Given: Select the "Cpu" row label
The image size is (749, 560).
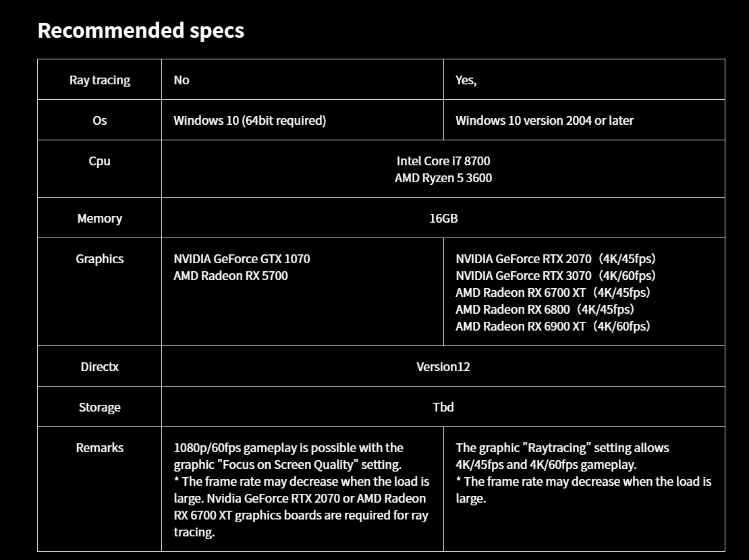Looking at the screenshot, I should pos(100,161).
